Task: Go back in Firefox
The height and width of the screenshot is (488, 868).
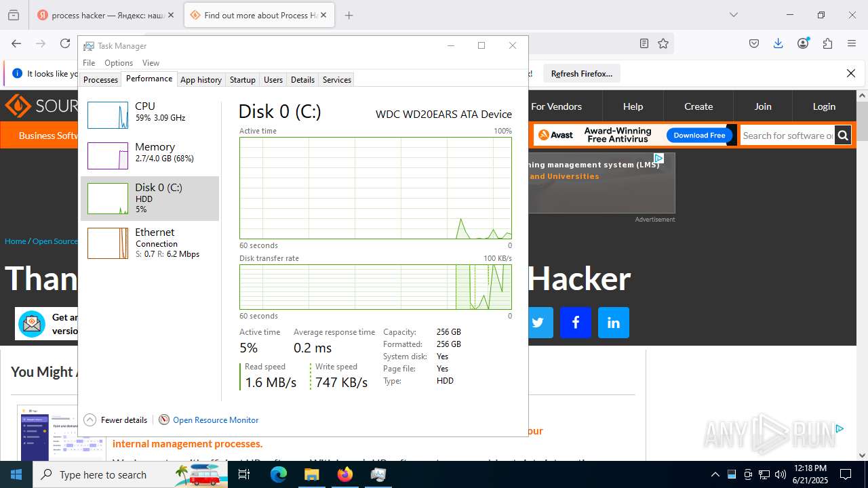Action: point(16,43)
